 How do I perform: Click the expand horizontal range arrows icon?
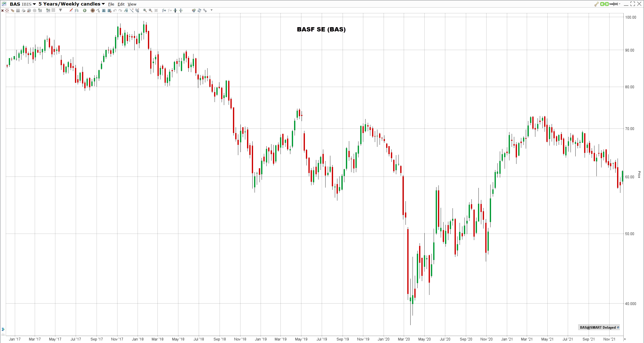coord(175,10)
